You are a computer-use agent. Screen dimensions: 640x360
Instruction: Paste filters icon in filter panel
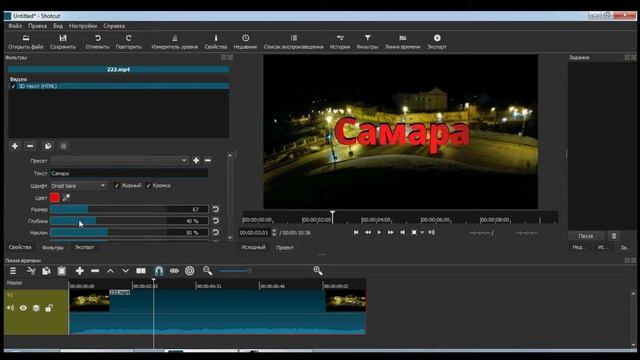click(x=63, y=146)
